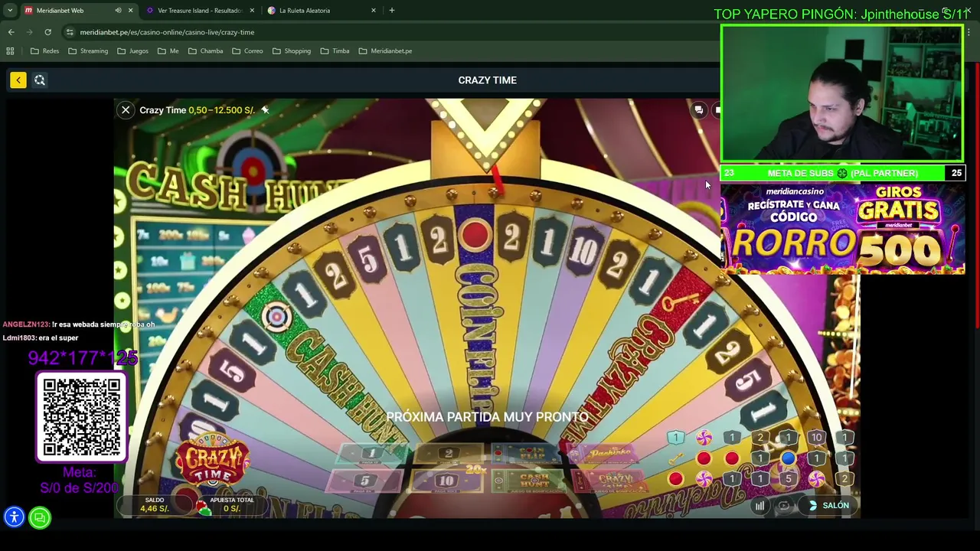This screenshot has width=980, height=551.
Task: Open the browser apps grid icon
Action: coord(10,51)
